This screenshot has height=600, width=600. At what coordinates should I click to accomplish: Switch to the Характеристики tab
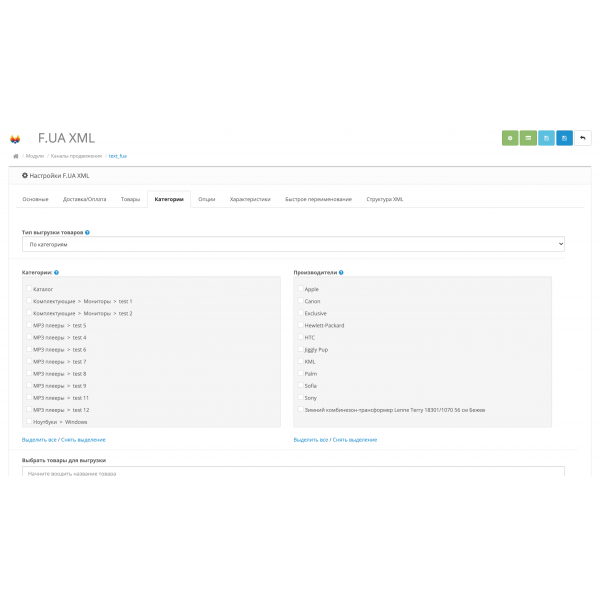pos(250,199)
